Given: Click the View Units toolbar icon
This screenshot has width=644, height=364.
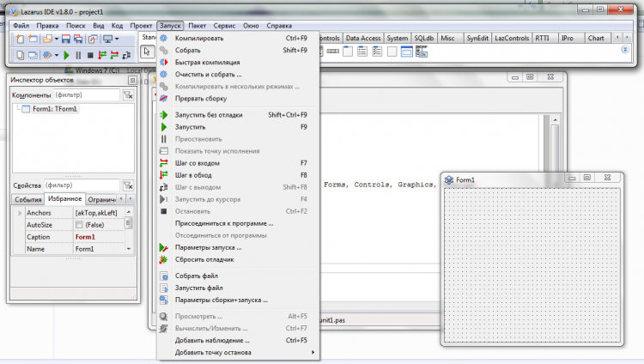Looking at the screenshot, I should (20, 55).
